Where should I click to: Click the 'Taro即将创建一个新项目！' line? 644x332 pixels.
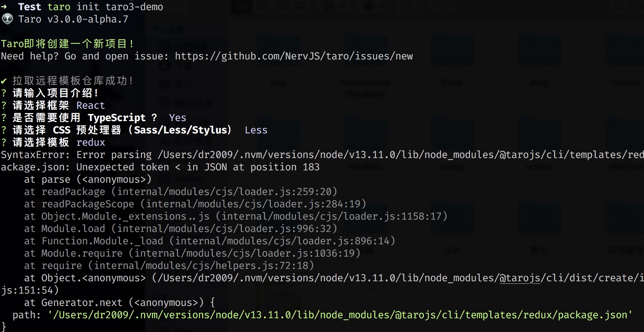pos(68,44)
